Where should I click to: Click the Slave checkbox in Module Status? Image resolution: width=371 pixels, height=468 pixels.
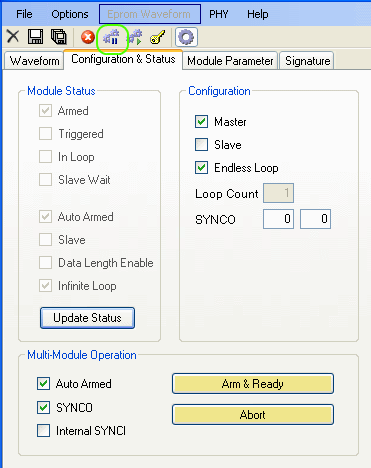45,239
